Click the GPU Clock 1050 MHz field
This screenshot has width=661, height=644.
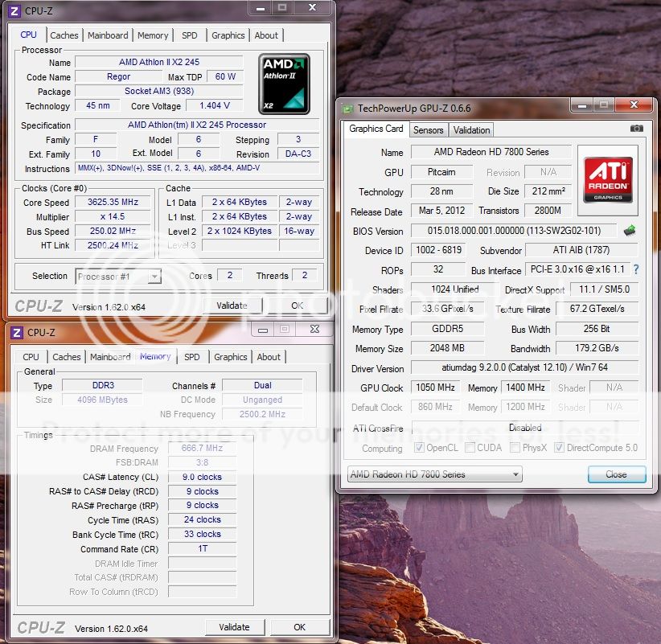click(435, 387)
